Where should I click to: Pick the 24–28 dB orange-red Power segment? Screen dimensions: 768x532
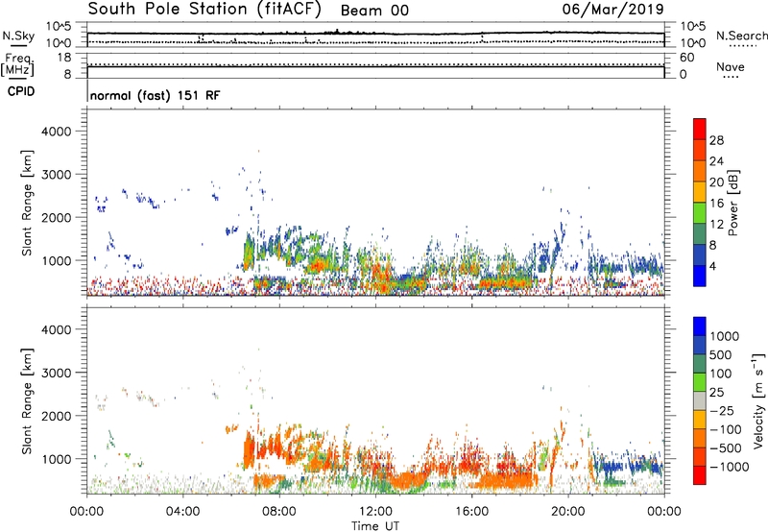coord(700,151)
